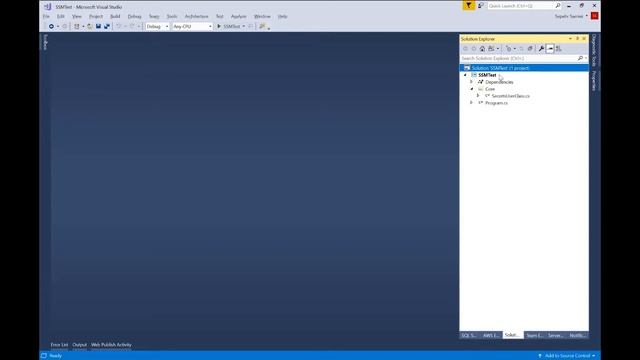This screenshot has height=360, width=640.
Task: Open the SSMTest start target dropdown arrow
Action: [x=244, y=26]
